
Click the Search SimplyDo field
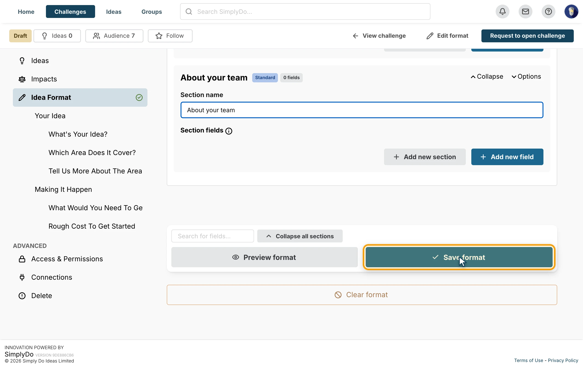[x=305, y=11]
